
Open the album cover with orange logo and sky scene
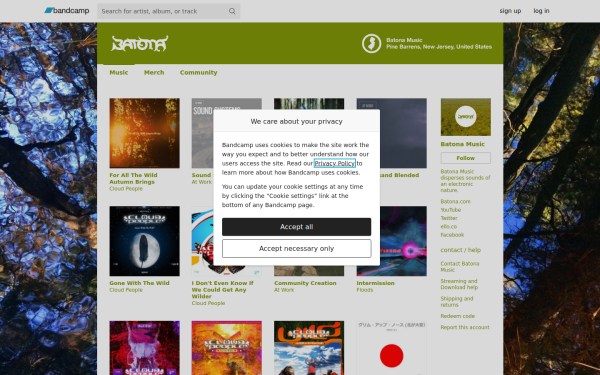pyautogui.click(x=309, y=348)
